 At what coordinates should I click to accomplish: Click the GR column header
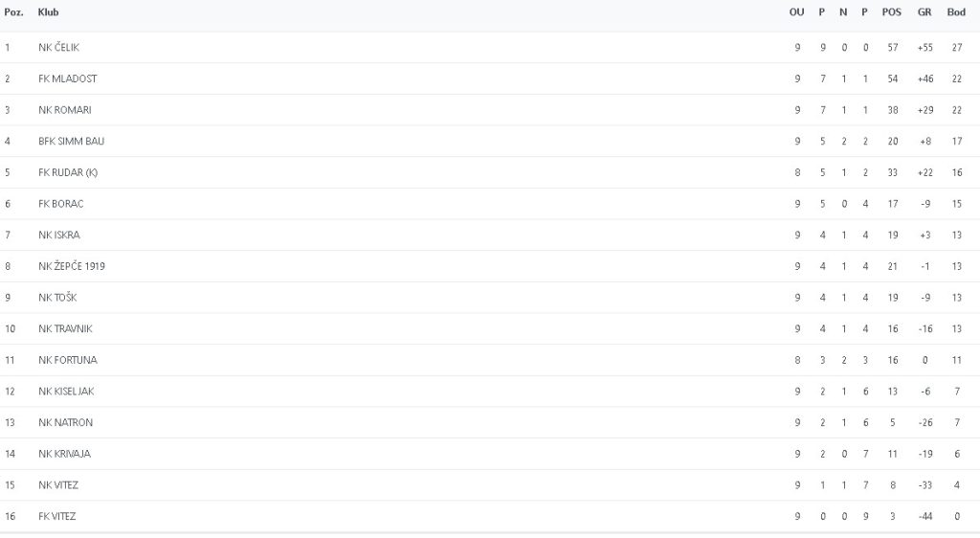[924, 12]
